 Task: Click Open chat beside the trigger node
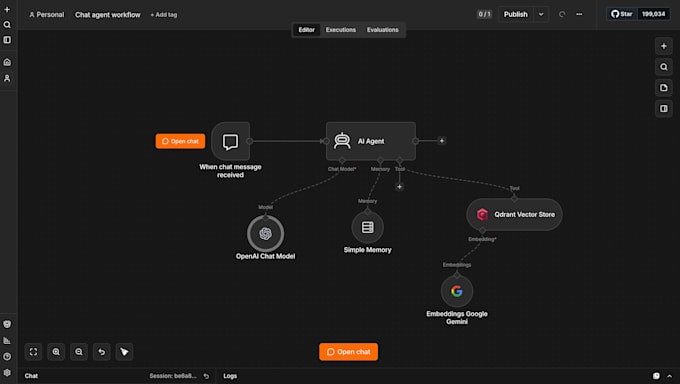coord(180,141)
